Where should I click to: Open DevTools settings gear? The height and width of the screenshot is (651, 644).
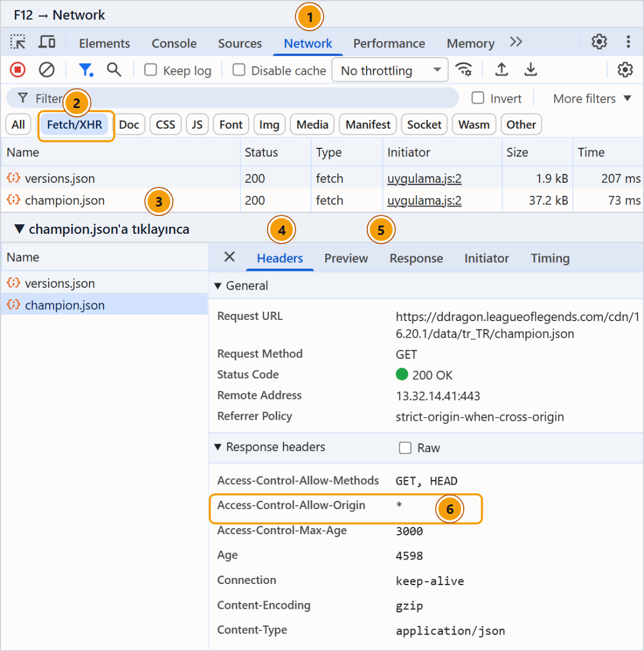[x=599, y=42]
